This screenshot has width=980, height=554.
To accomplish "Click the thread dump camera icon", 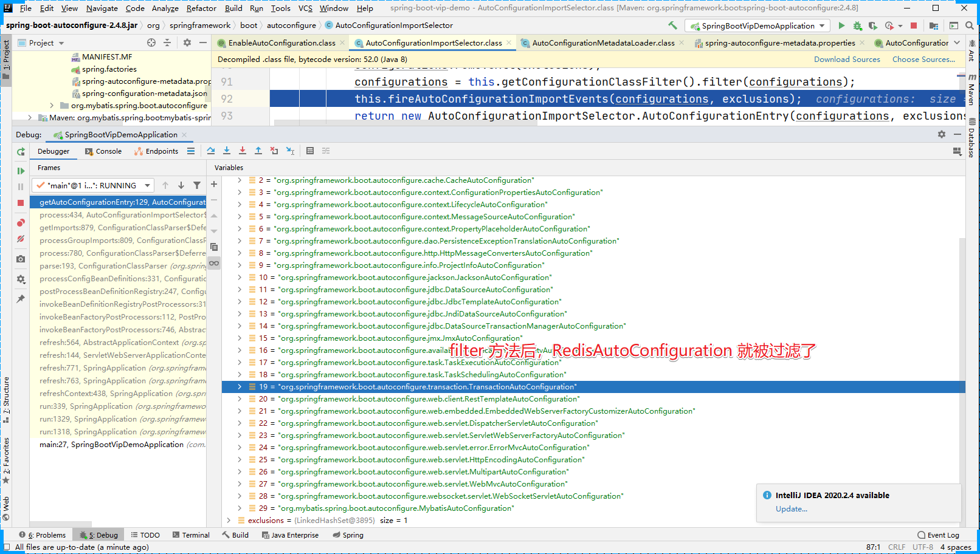I will (x=21, y=259).
